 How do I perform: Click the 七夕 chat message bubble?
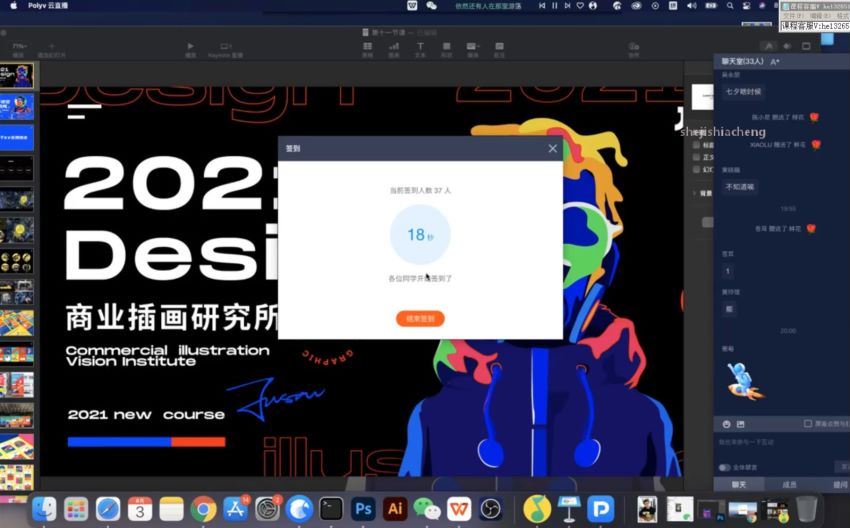[743, 92]
